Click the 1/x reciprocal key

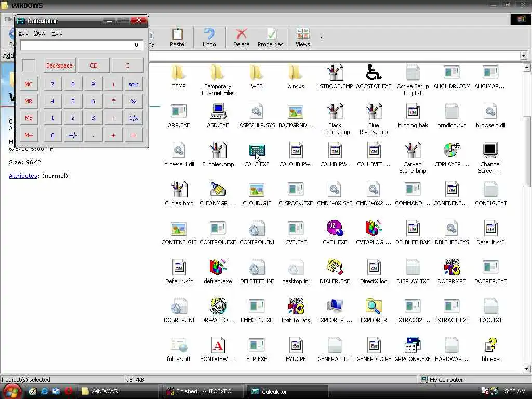(134, 118)
